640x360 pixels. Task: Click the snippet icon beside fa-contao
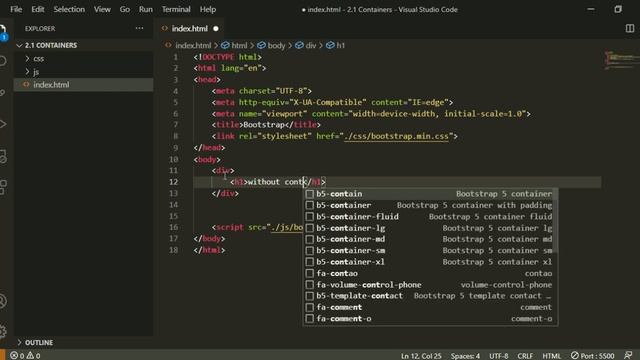tap(310, 273)
